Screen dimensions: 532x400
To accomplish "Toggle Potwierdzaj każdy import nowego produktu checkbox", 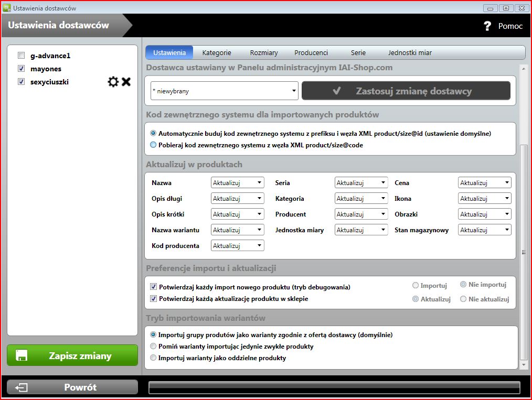I will coord(154,287).
